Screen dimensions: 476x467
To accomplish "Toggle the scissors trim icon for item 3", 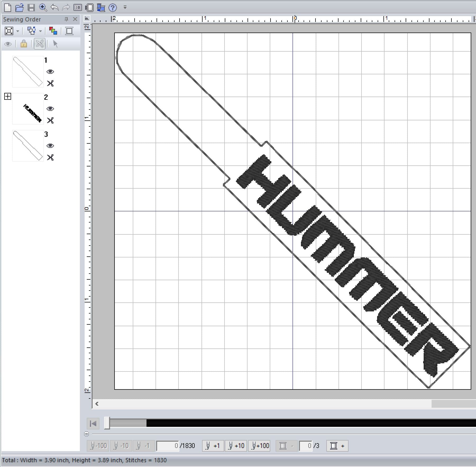I will tap(50, 157).
